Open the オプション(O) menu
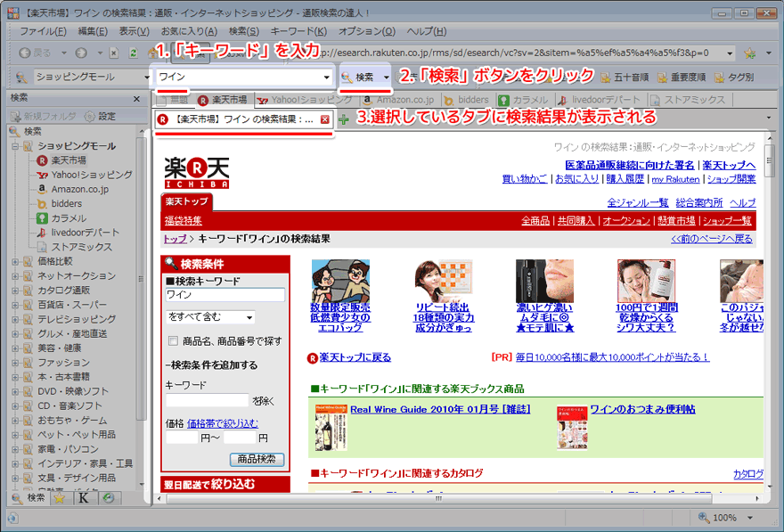This screenshot has height=532, width=784. [367, 31]
